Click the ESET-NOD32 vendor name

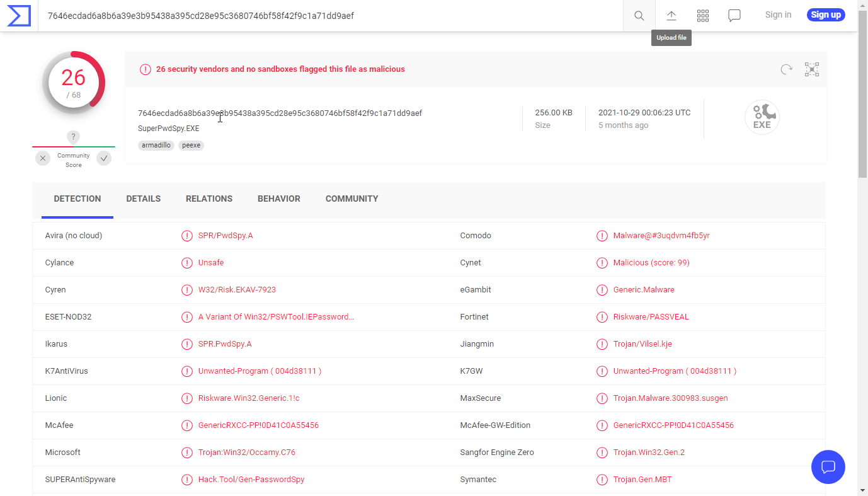[x=69, y=317]
